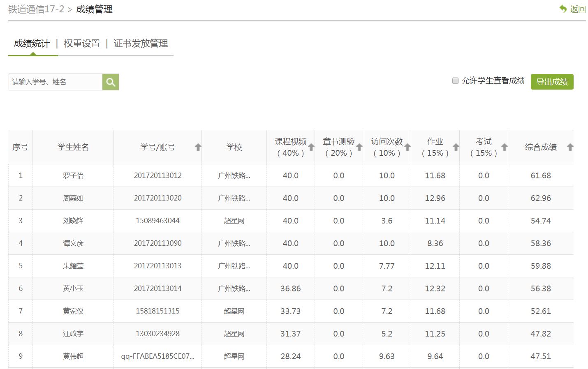Click total score 59.88
Screen dimensions: 588x369
point(541,266)
